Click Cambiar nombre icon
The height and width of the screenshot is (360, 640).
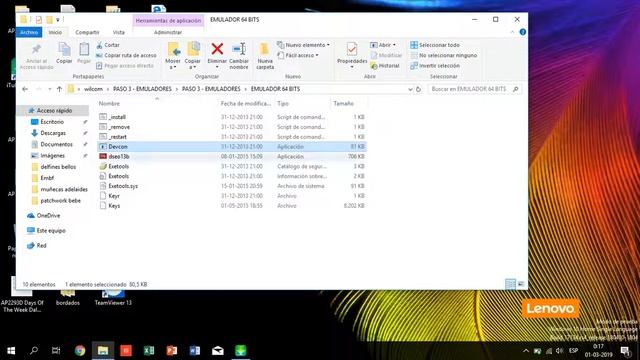[x=239, y=49]
